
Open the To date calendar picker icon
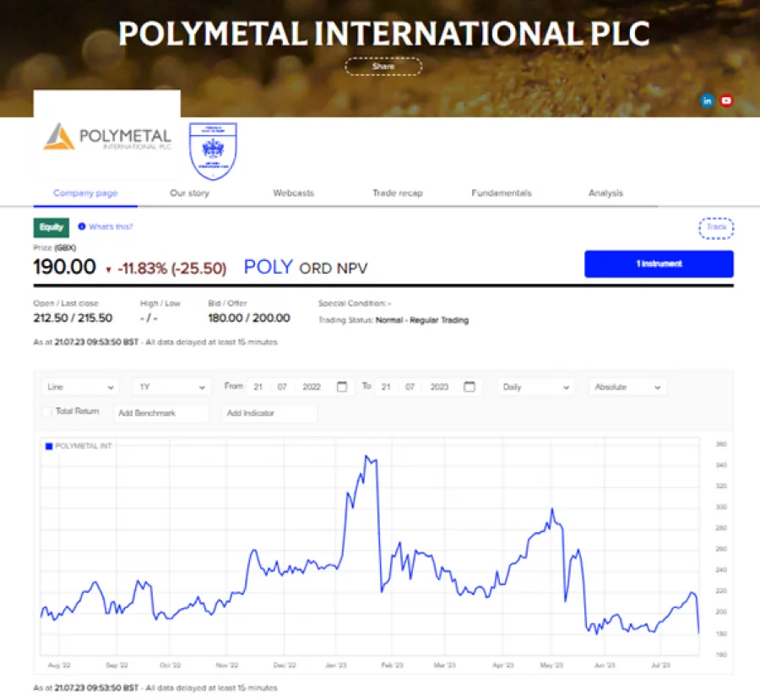pos(470,386)
